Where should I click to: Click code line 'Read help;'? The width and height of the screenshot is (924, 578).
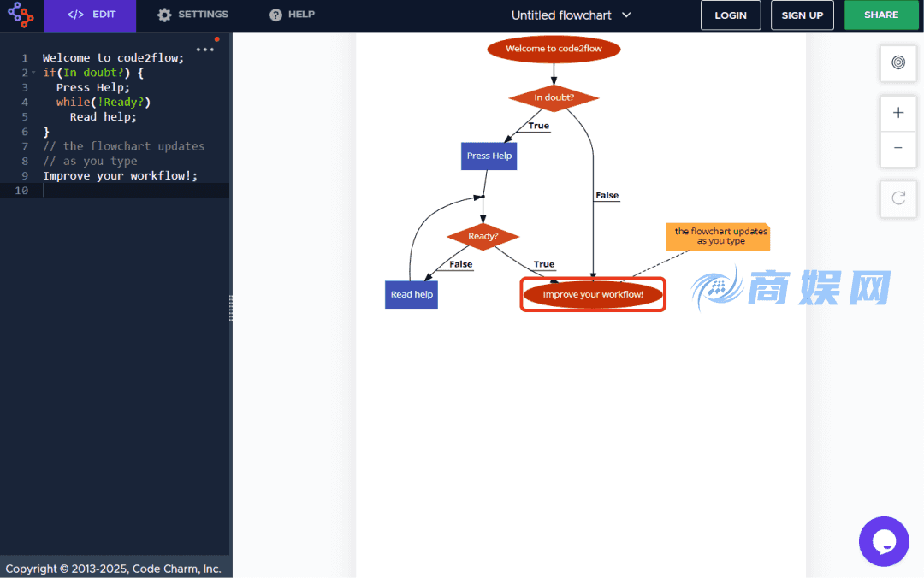[x=104, y=116]
